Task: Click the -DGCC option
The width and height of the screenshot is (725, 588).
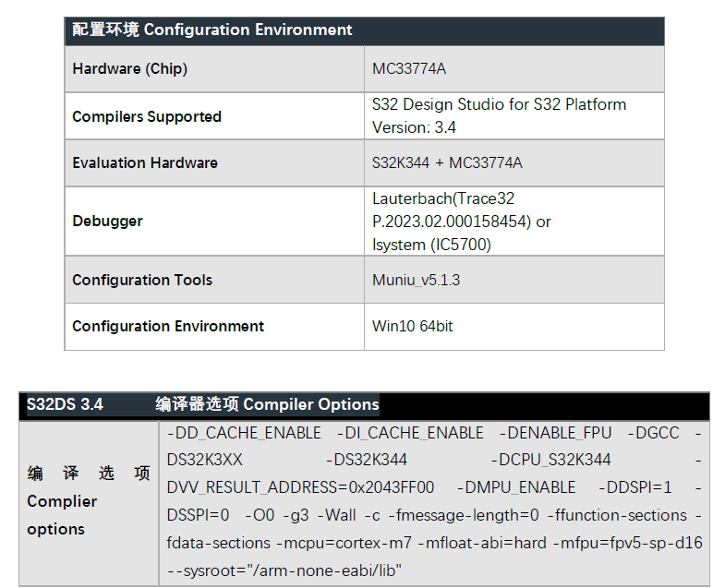Action: [654, 433]
